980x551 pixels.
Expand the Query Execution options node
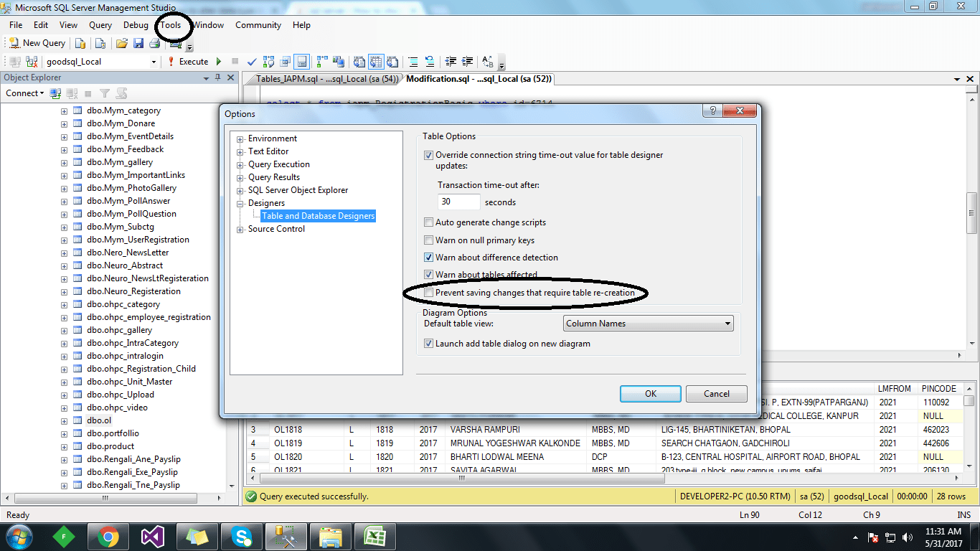click(x=240, y=164)
